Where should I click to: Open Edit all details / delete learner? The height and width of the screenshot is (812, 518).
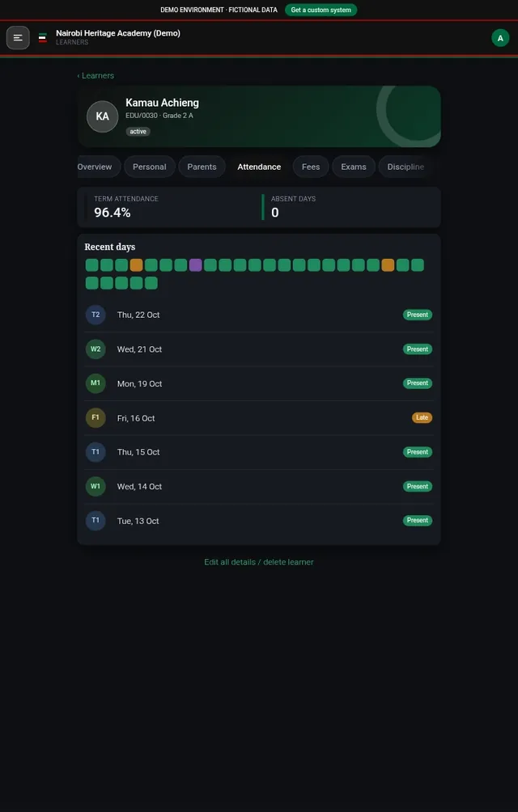point(258,562)
